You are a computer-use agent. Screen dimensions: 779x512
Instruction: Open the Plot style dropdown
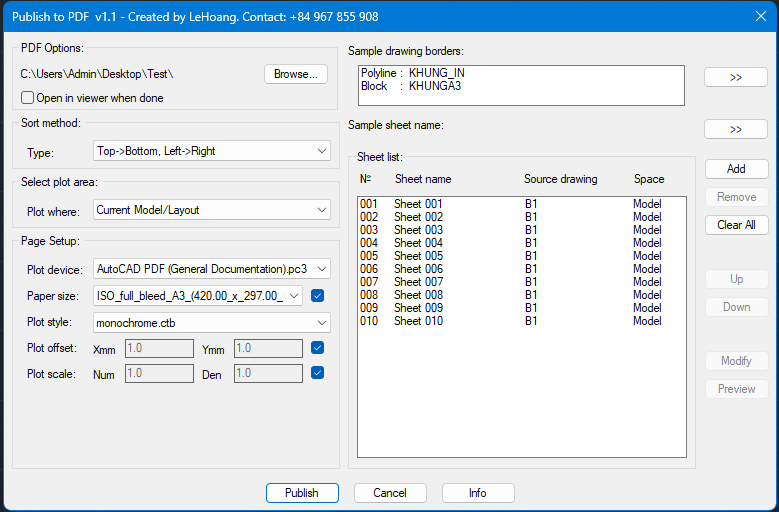211,322
